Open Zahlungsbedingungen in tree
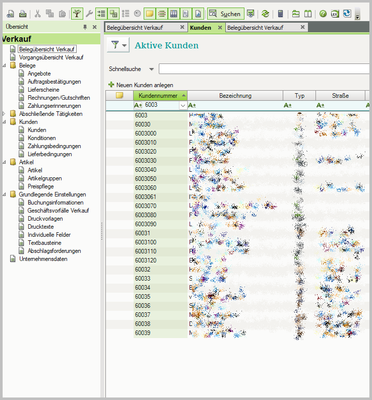The image size is (372, 400). coord(54,146)
